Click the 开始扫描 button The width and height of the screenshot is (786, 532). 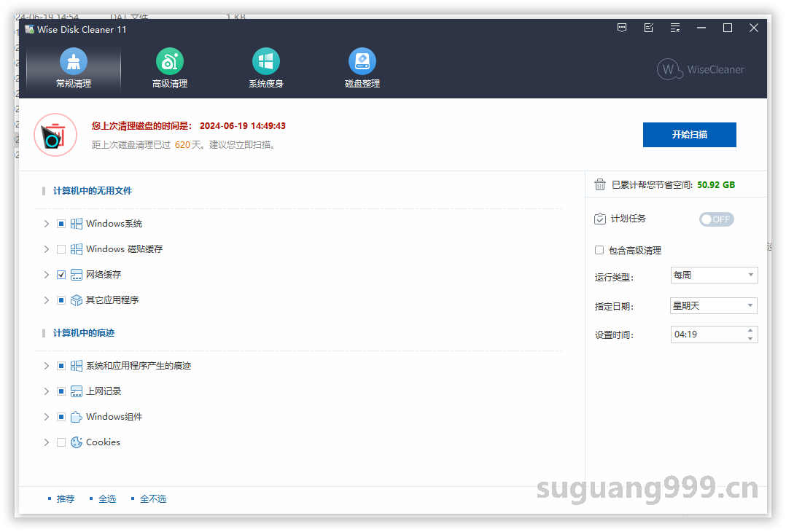tap(689, 135)
